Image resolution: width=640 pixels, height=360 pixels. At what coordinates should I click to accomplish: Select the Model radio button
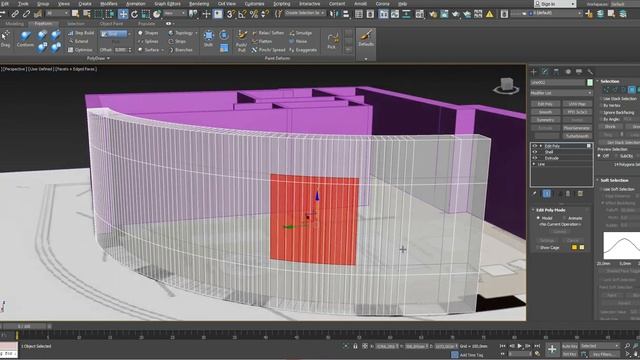(538, 218)
